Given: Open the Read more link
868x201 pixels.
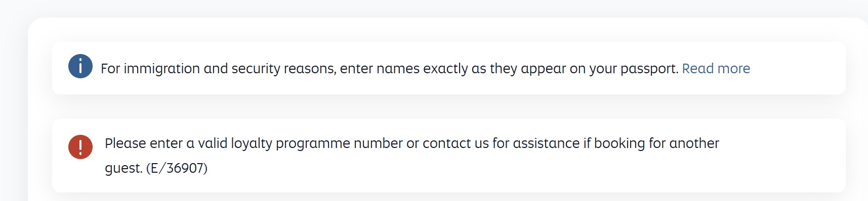Looking at the screenshot, I should 716,68.
